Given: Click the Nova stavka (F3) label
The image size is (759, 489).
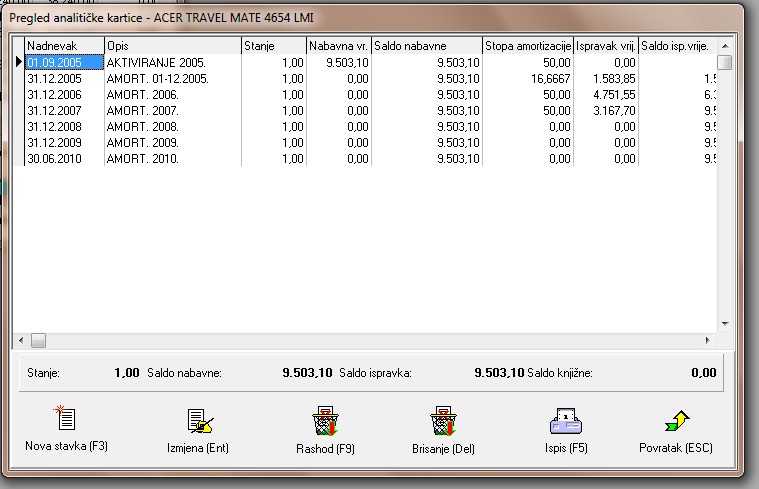Looking at the screenshot, I should (x=66, y=446).
